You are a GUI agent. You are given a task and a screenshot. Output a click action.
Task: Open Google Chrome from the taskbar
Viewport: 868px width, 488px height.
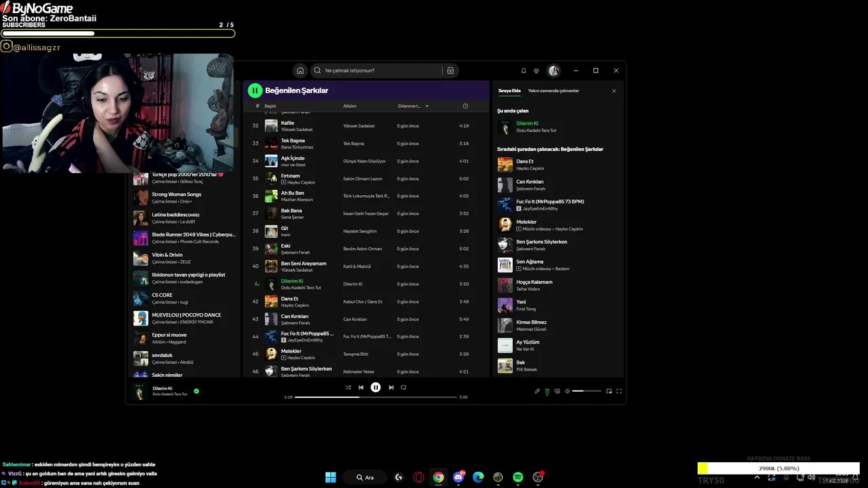point(439,477)
